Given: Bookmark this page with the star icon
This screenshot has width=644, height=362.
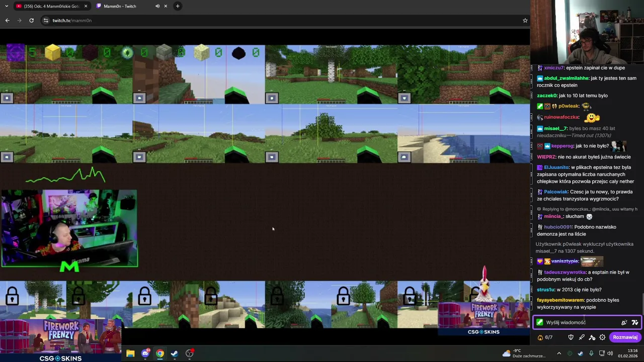Looking at the screenshot, I should coord(525,20).
